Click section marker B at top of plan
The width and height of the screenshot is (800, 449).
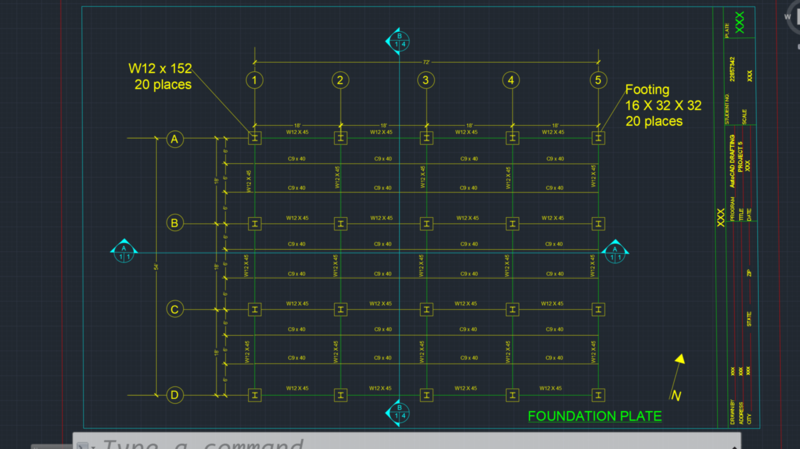coord(398,41)
